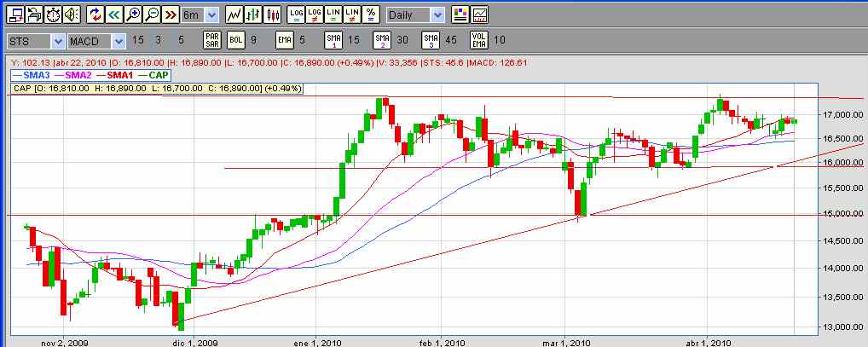Toggle the EMA indicator
The image size is (868, 347).
[x=284, y=40]
